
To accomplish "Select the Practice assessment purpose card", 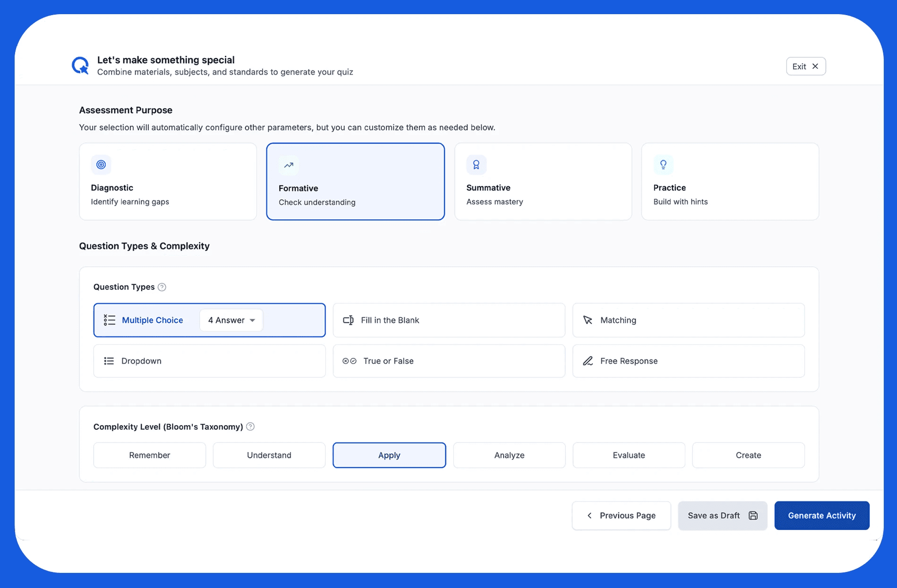I will click(x=730, y=181).
